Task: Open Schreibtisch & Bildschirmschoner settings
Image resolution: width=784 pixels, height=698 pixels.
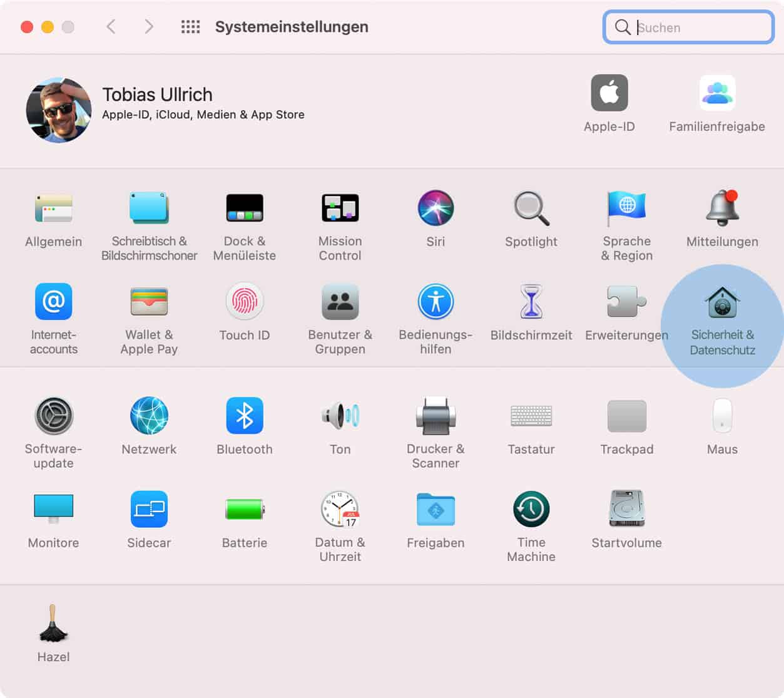Action: tap(149, 208)
